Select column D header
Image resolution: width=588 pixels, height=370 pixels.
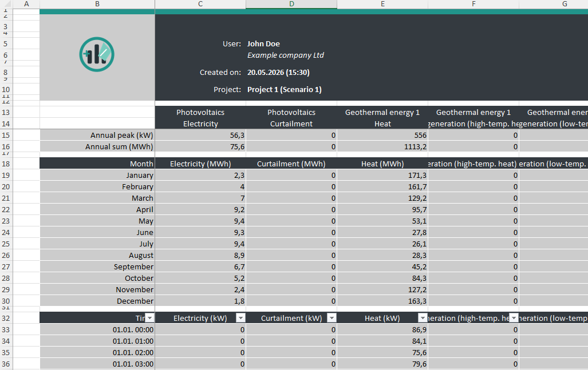pyautogui.click(x=291, y=4)
